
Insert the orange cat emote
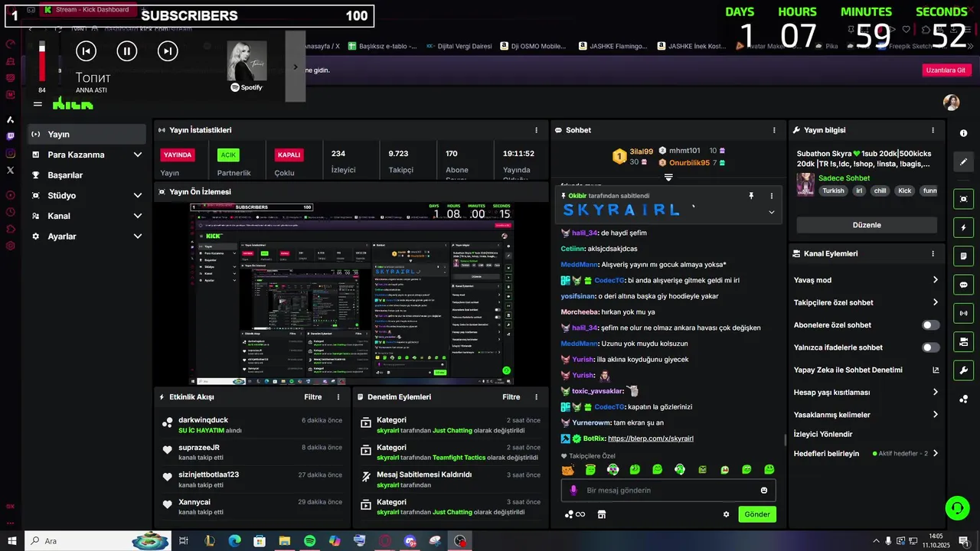click(x=567, y=470)
